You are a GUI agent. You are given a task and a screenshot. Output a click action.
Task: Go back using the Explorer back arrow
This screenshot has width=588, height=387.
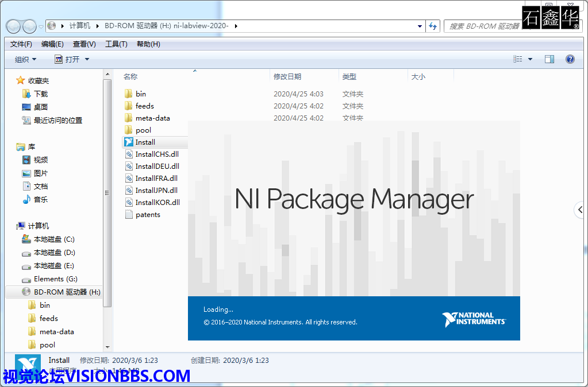pyautogui.click(x=13, y=26)
